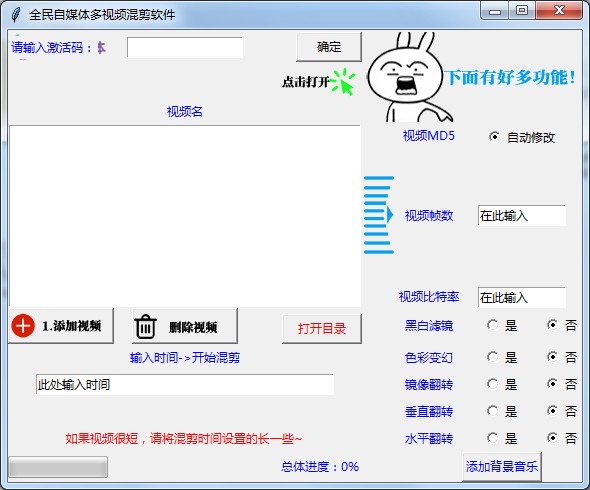Choose 否 for 水平翻转

(x=552, y=438)
